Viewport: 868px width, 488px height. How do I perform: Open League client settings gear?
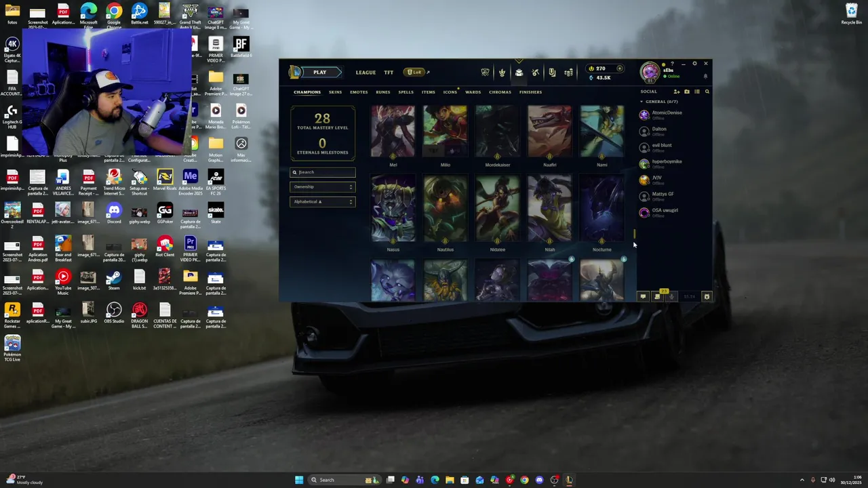694,64
